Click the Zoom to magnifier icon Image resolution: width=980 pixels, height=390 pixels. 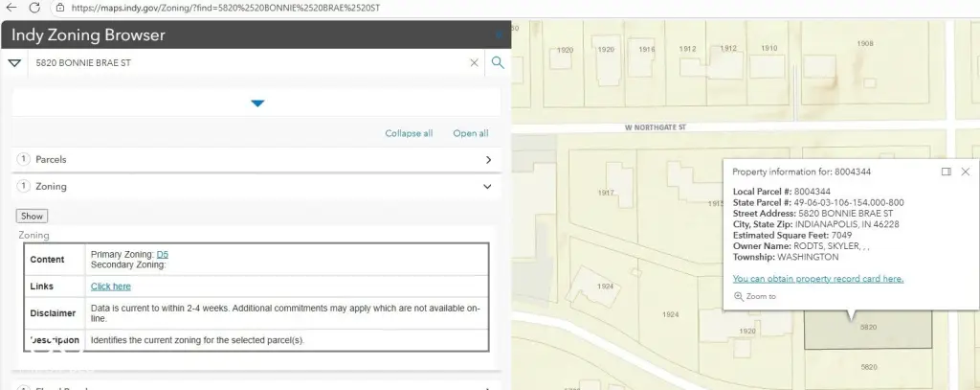point(738,297)
